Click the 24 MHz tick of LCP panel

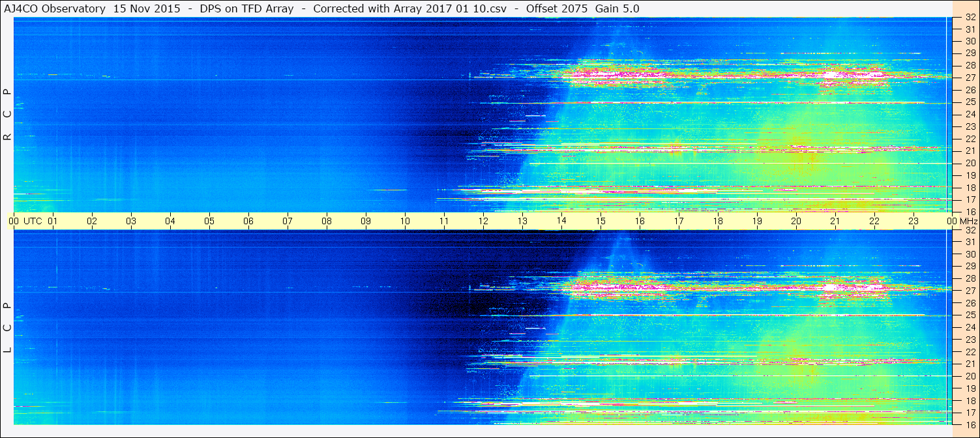pyautogui.click(x=970, y=327)
